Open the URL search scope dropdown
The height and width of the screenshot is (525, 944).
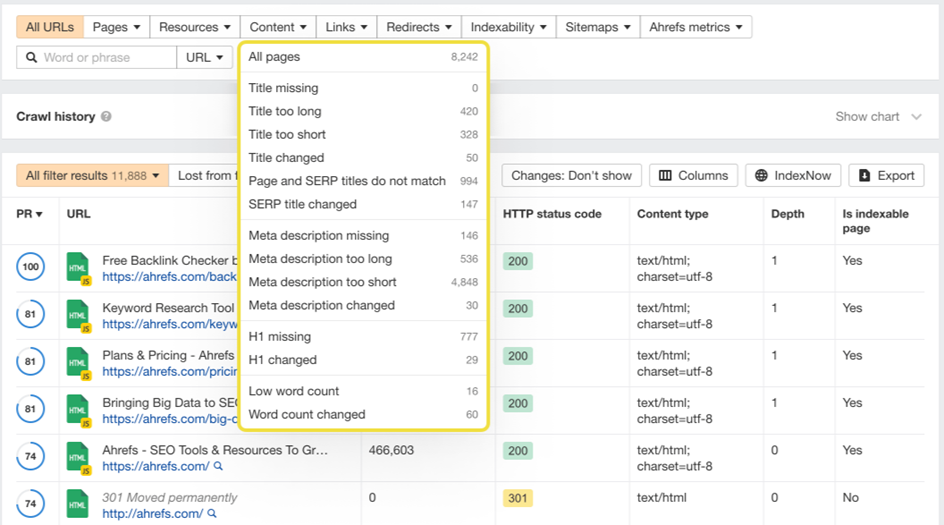pos(205,57)
